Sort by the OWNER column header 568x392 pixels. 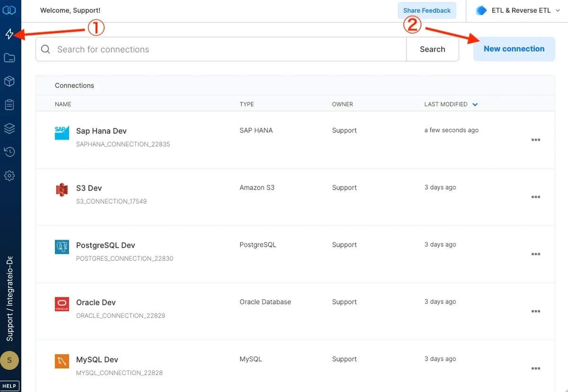tap(343, 104)
